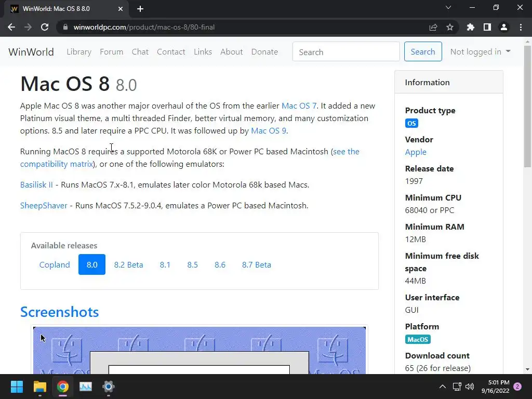Viewport: 532px width, 399px height.
Task: Open the About menu item
Action: coord(232,52)
